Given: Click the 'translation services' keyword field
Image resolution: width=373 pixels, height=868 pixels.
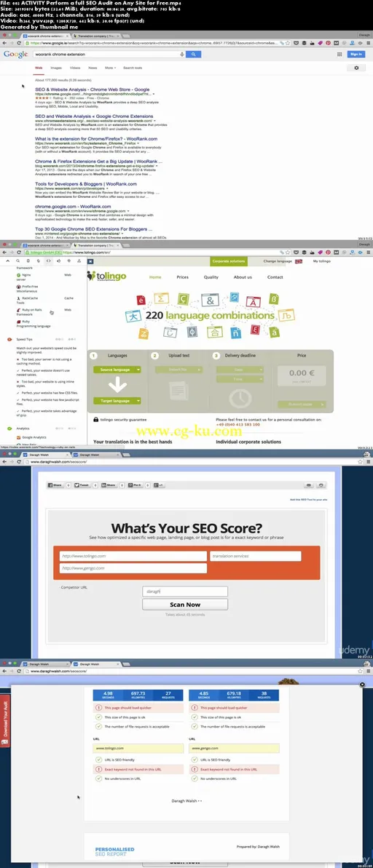Looking at the screenshot, I should point(255,556).
